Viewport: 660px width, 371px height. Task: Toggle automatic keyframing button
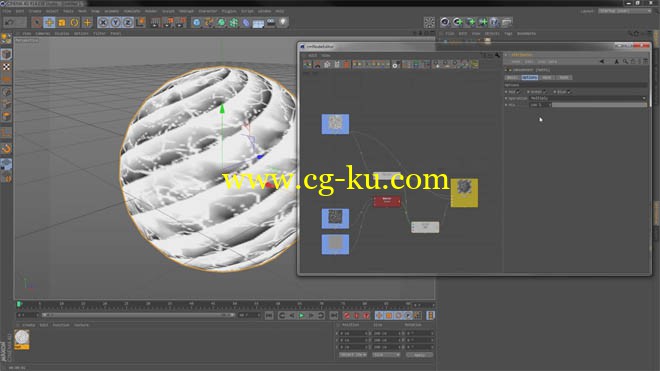[x=357, y=315]
